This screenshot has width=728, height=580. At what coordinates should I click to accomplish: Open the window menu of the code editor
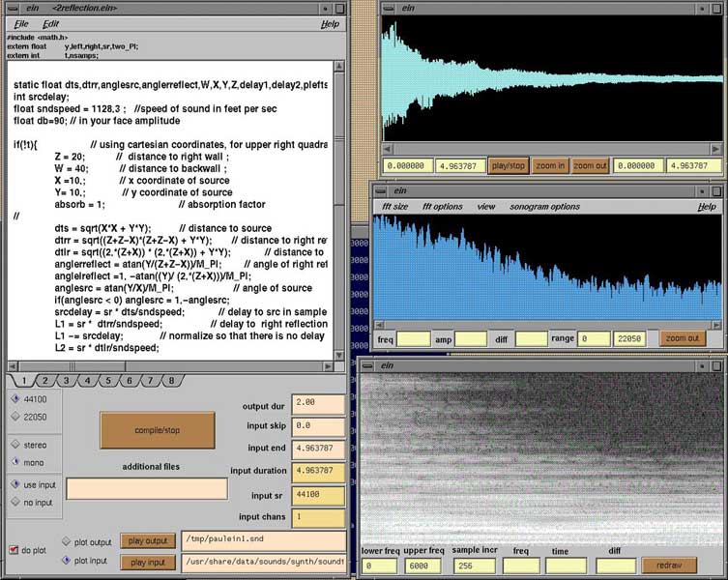click(x=11, y=8)
